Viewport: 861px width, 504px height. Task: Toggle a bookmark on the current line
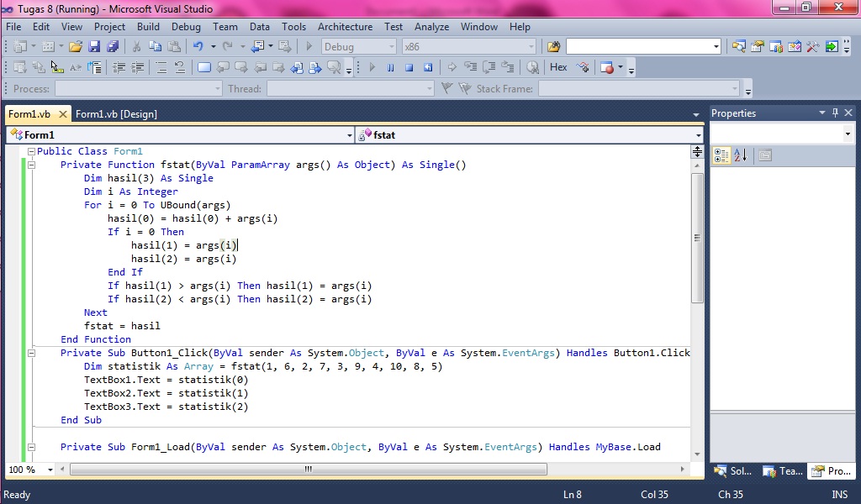[203, 67]
